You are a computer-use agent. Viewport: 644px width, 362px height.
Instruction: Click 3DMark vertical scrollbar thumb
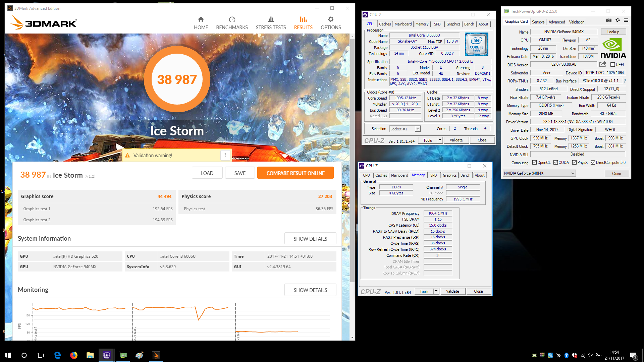point(352,161)
